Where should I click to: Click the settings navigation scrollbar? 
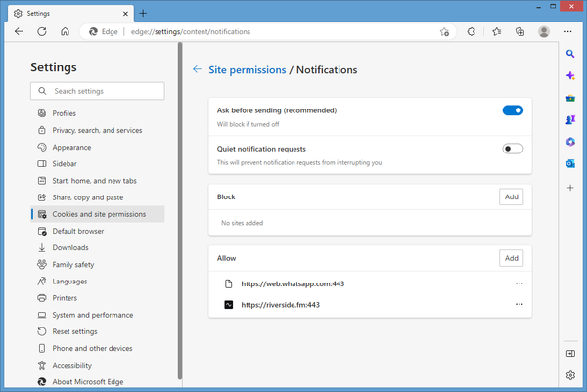click(180, 211)
